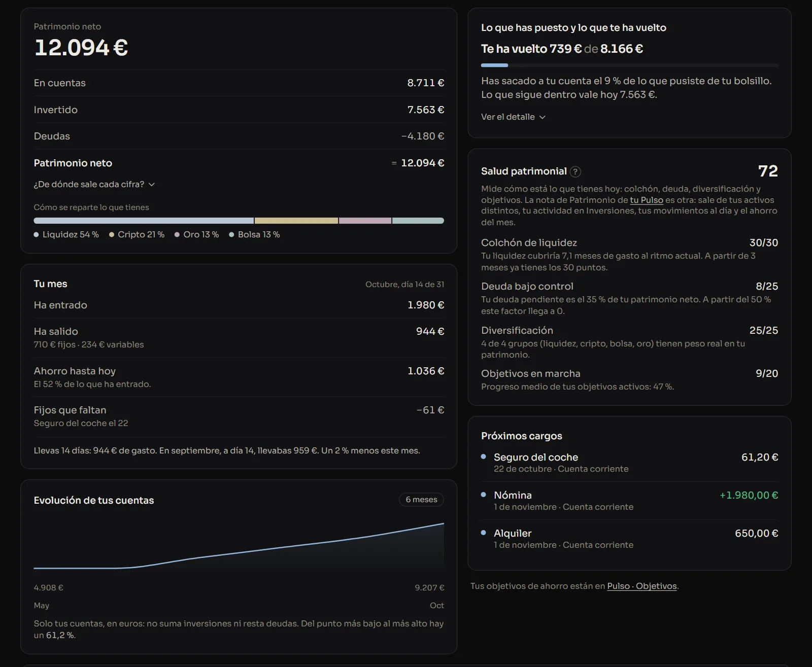Click the 'Objetivos en marcha' 9/20 score
Screen dimensions: 812x667
tap(766, 373)
